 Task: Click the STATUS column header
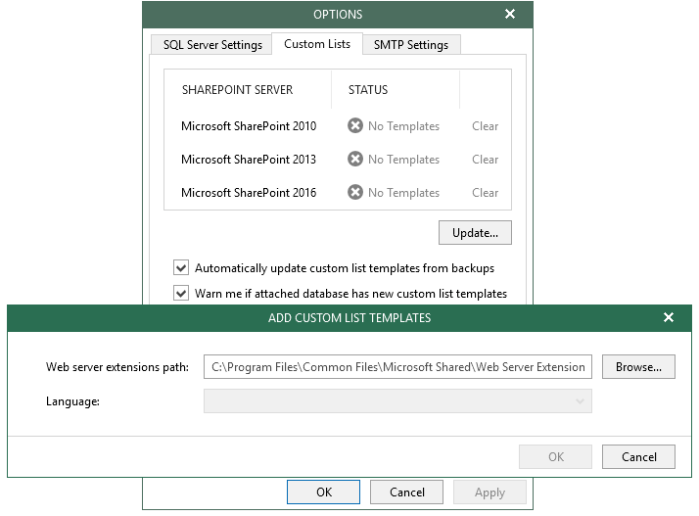pos(368,90)
